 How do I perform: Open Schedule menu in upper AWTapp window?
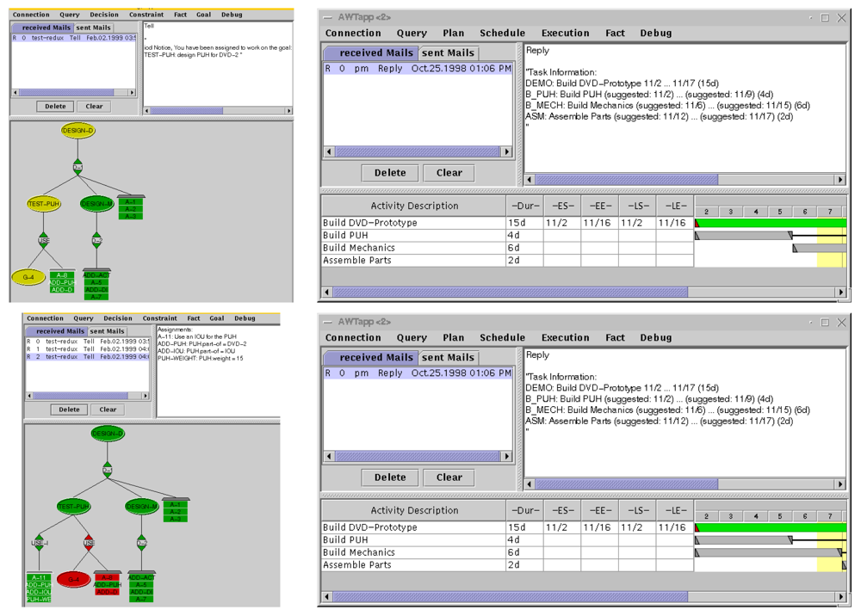pyautogui.click(x=502, y=33)
